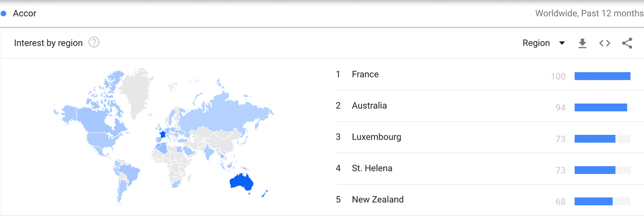644x216 pixels.
Task: Open the New Zealand region entry
Action: pos(377,199)
